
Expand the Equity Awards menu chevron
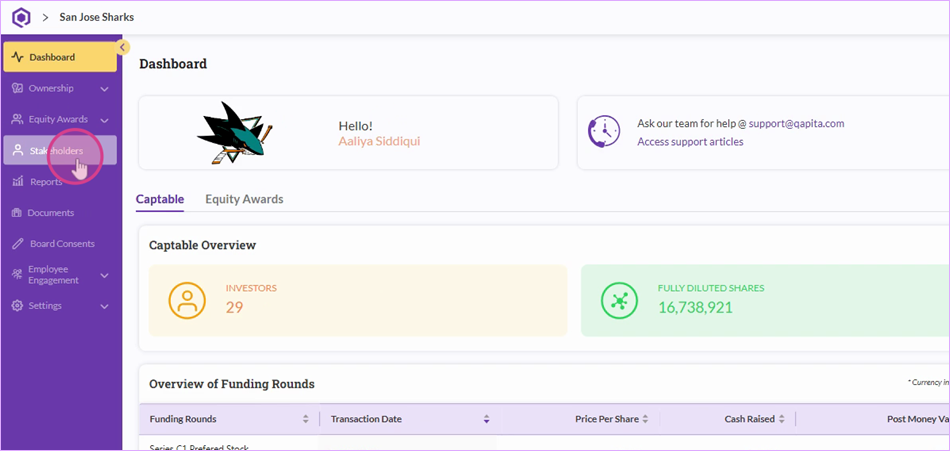[x=104, y=120]
